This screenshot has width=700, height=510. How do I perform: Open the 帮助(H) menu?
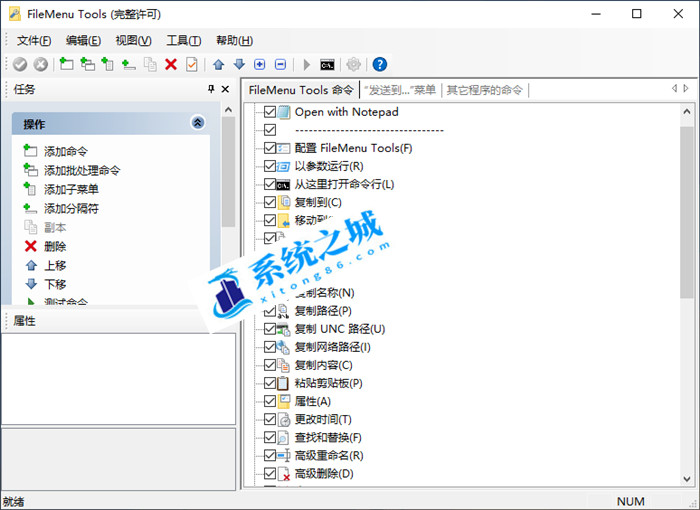pyautogui.click(x=234, y=41)
